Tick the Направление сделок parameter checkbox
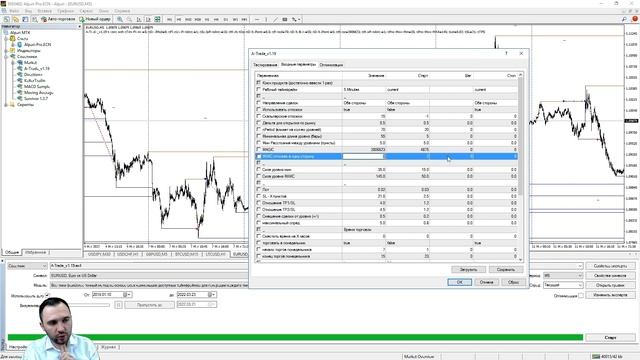The width and height of the screenshot is (640, 360). [258, 103]
